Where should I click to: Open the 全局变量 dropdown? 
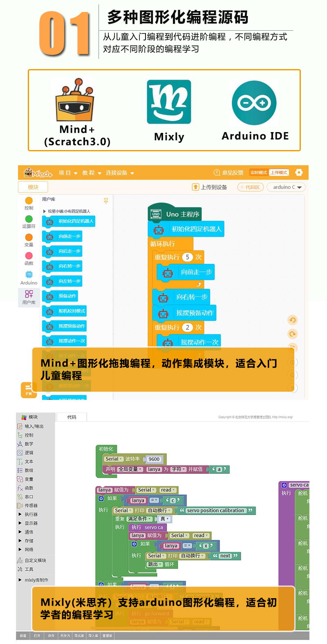click(x=130, y=469)
